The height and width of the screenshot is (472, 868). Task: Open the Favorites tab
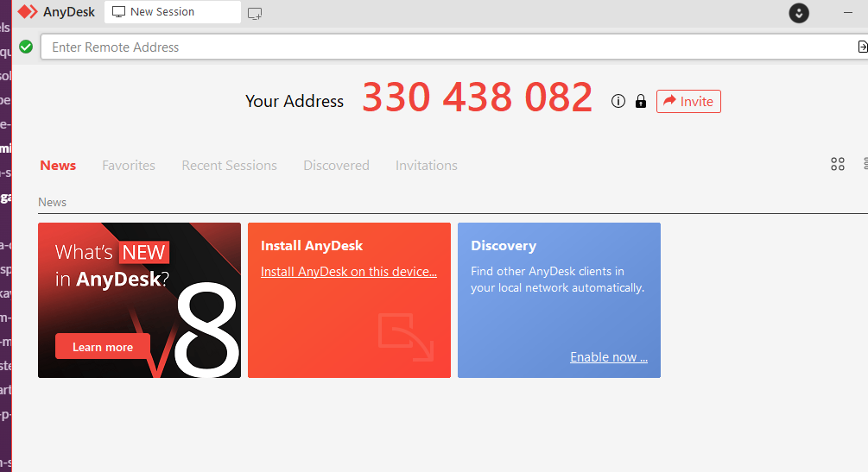click(x=129, y=166)
